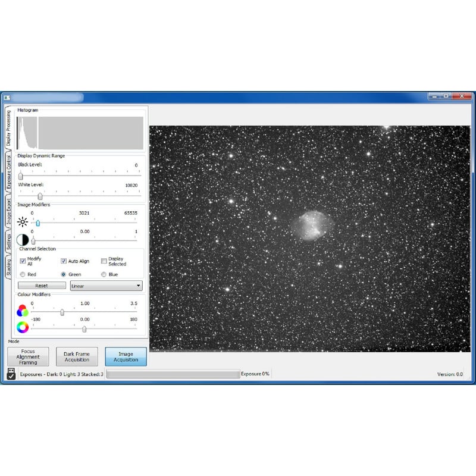
Task: Select the Red channel radio button
Action: pos(23,274)
